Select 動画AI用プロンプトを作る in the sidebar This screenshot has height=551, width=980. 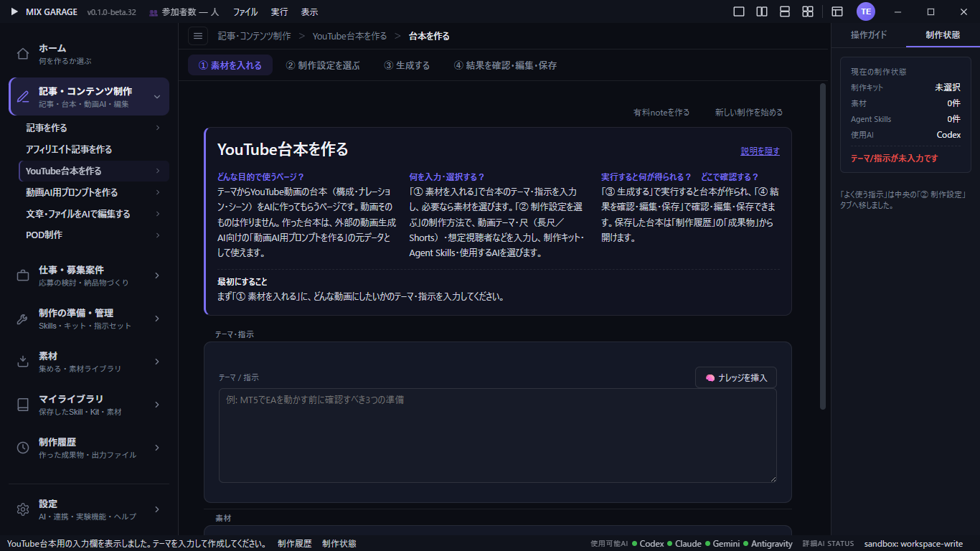(72, 192)
